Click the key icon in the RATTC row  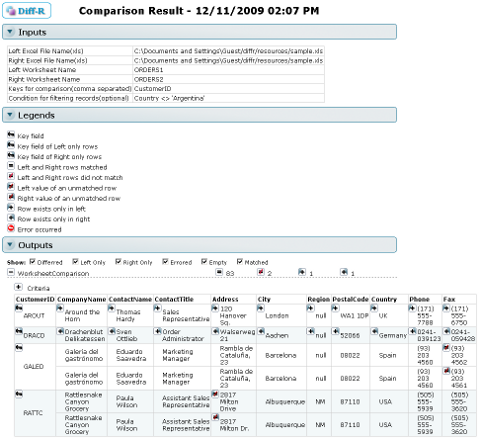coord(19,394)
